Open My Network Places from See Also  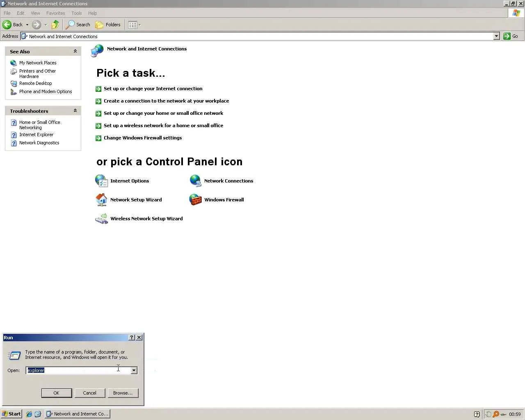coord(34,63)
